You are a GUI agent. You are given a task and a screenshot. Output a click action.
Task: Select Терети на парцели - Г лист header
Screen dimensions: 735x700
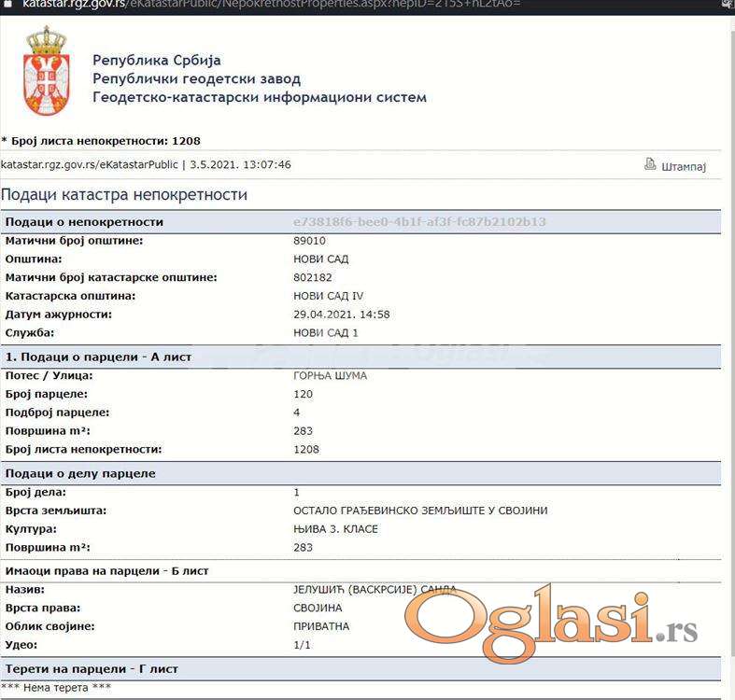coord(92,669)
